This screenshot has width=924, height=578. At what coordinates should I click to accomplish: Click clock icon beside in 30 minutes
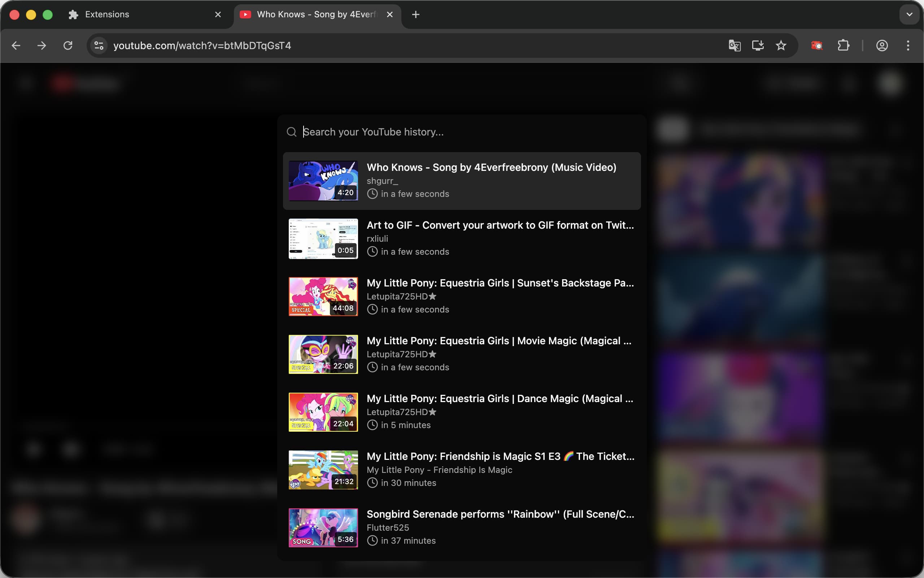coord(372,483)
